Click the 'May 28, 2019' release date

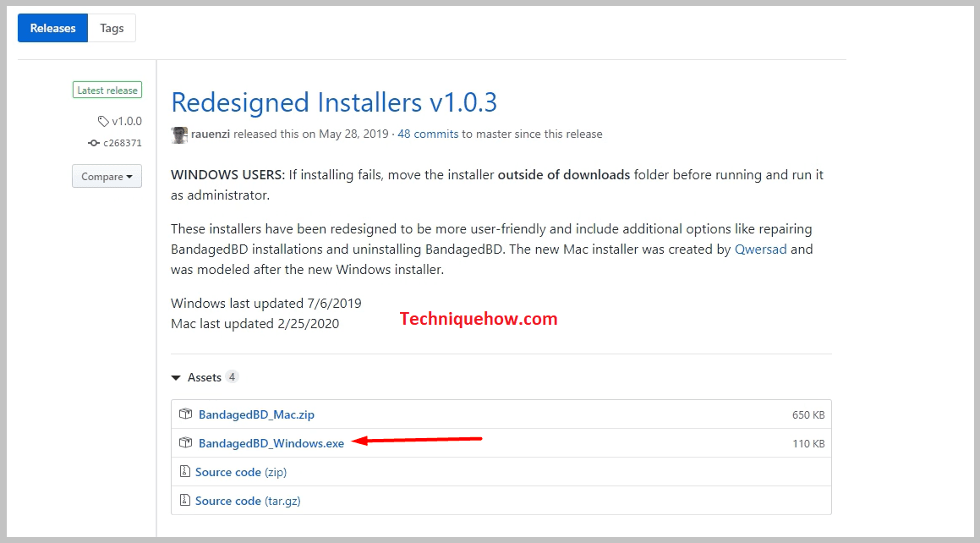pyautogui.click(x=353, y=134)
